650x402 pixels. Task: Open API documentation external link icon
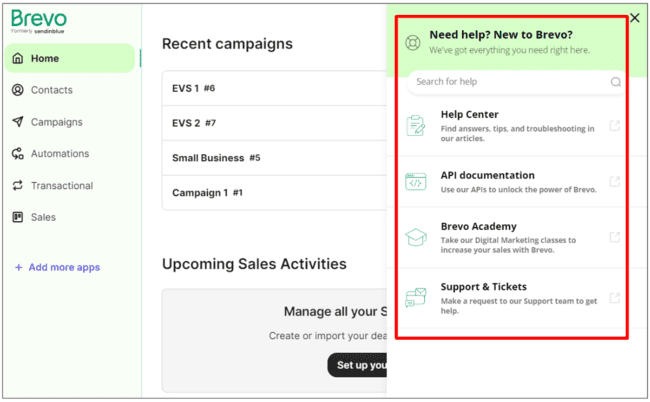[615, 181]
